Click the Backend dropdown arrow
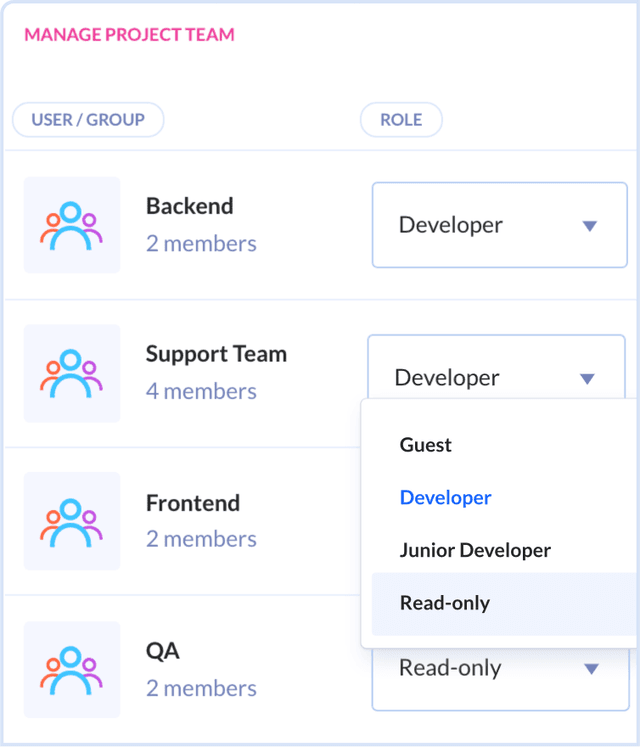This screenshot has height=747, width=640. pos(589,226)
